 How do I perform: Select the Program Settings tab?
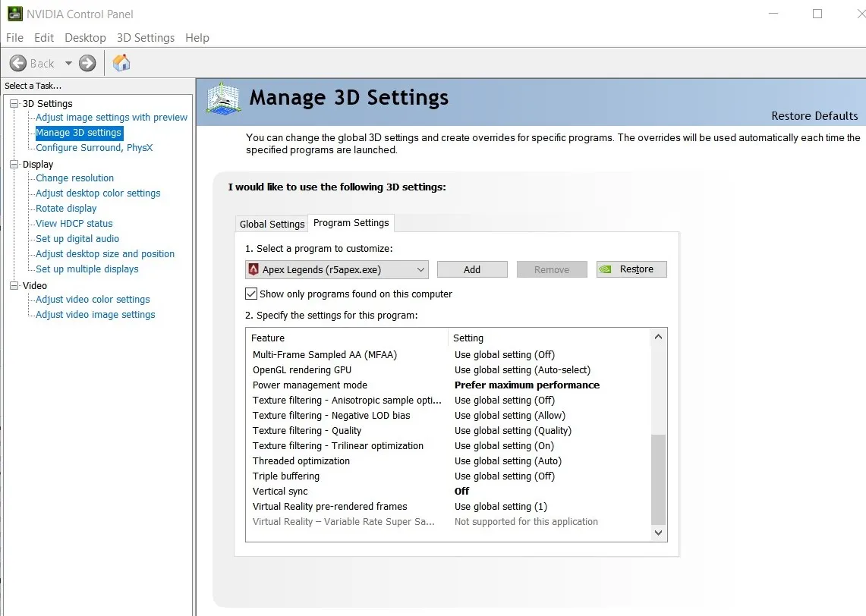[351, 222]
